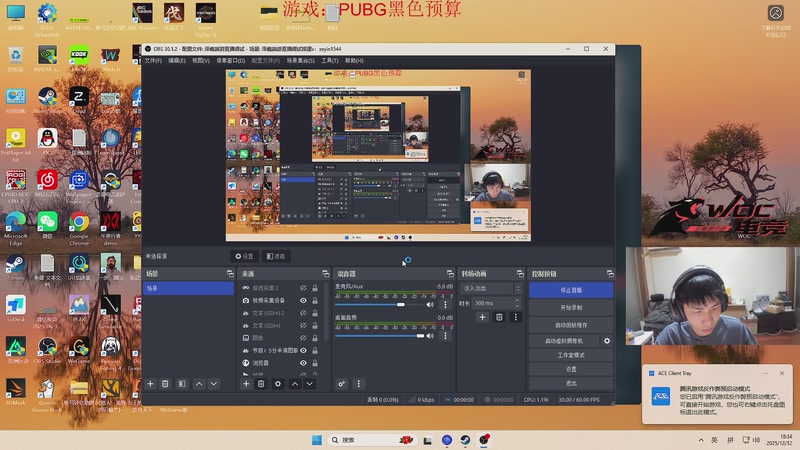The height and width of the screenshot is (450, 800).
Task: Expand hidden system tray icons chevron
Action: click(x=701, y=440)
